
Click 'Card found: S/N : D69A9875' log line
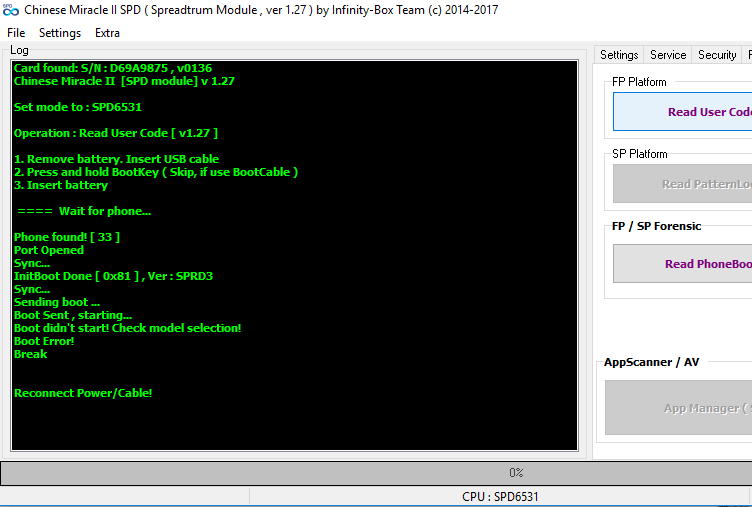(x=113, y=68)
